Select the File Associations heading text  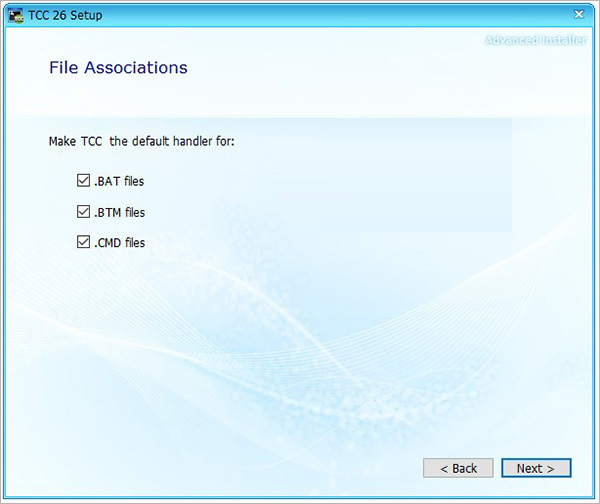(118, 67)
